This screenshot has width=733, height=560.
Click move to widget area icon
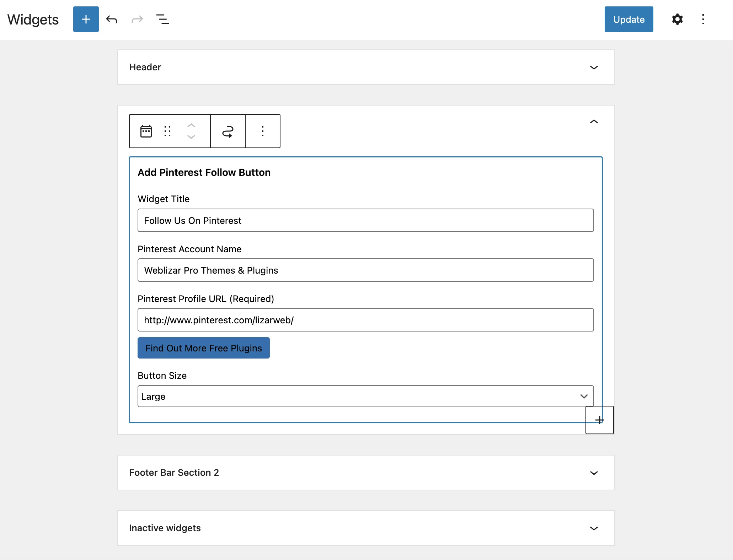coord(228,131)
